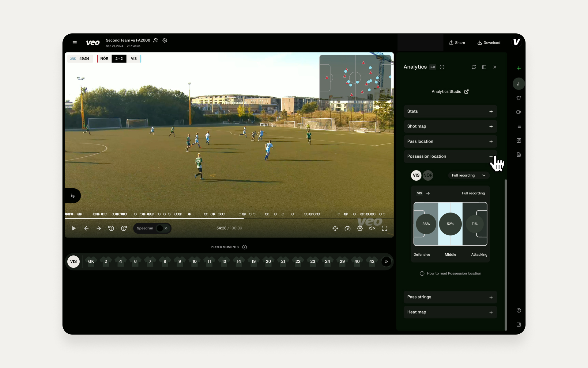Rewind 5 seconds
Viewport: 588px width, 368px height.
pos(111,228)
